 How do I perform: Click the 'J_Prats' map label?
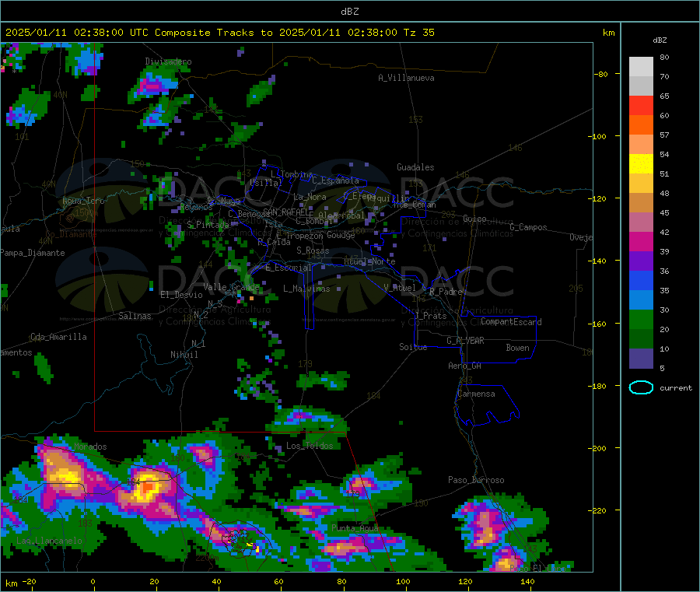(x=430, y=315)
